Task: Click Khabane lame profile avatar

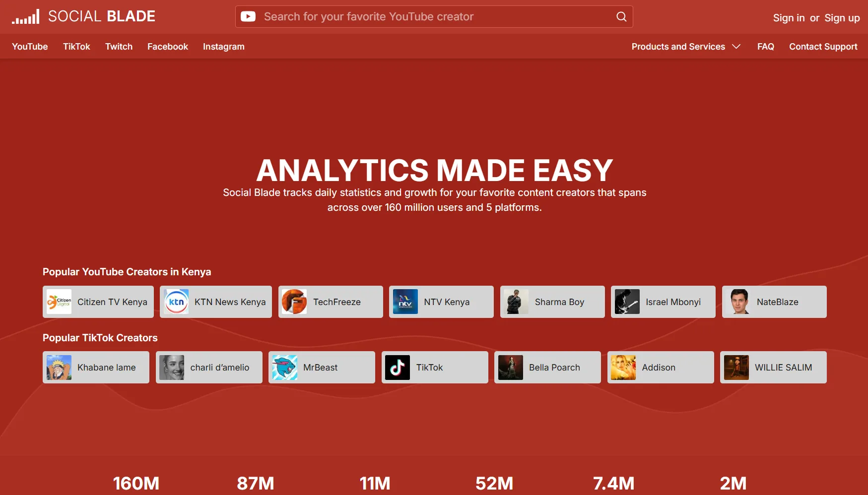Action: [x=59, y=368]
